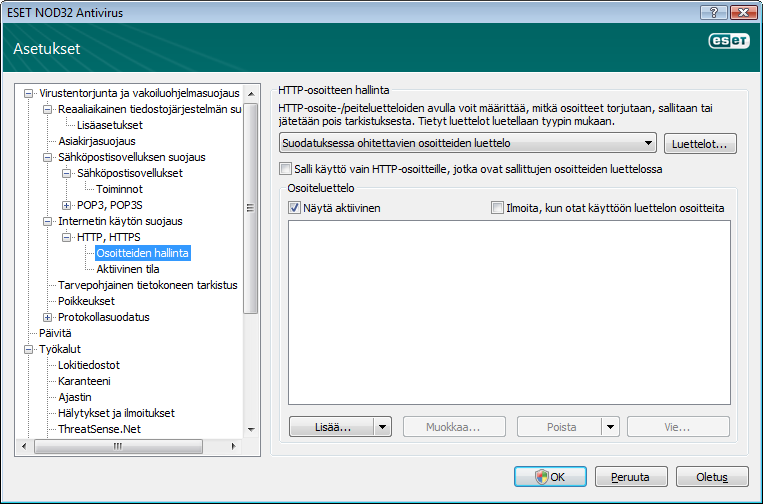
Task: Collapse Virustentorjunta ja vakoiluohjelmasuojaus tree node
Action: [x=29, y=93]
